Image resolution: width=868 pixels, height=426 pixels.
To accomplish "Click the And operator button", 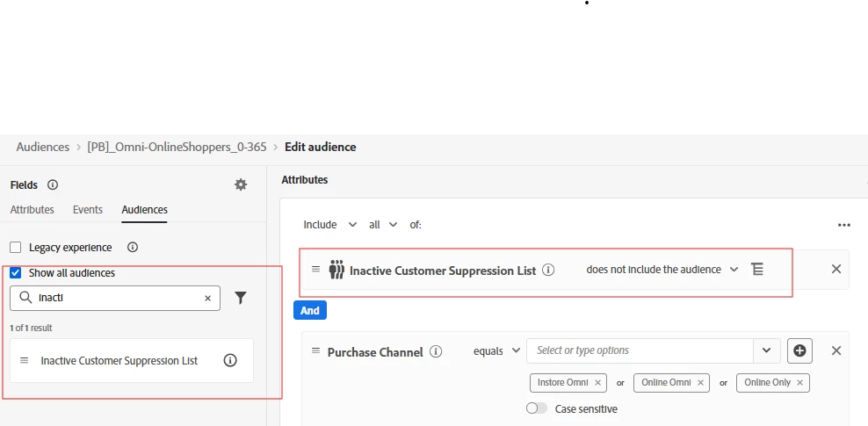I will click(x=310, y=310).
